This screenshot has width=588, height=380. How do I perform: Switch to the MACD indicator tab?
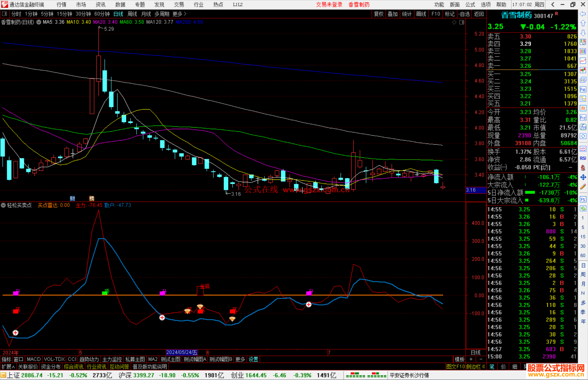coord(33,359)
